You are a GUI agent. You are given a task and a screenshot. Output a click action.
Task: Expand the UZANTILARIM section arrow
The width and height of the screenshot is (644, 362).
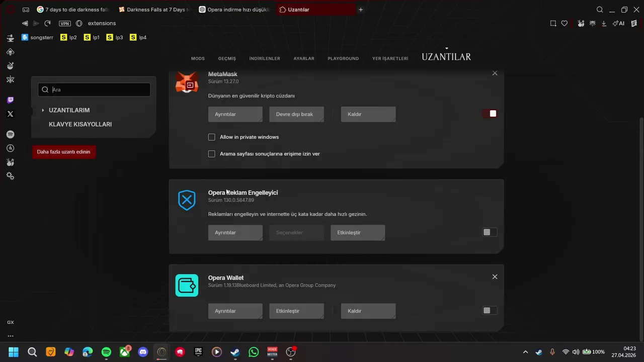coord(43,110)
